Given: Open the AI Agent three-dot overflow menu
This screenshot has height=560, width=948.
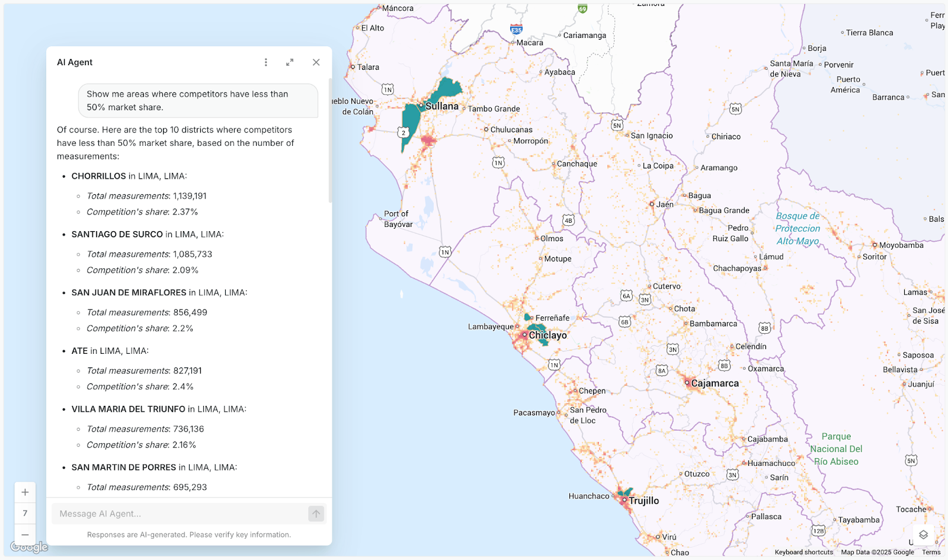Looking at the screenshot, I should [x=265, y=62].
